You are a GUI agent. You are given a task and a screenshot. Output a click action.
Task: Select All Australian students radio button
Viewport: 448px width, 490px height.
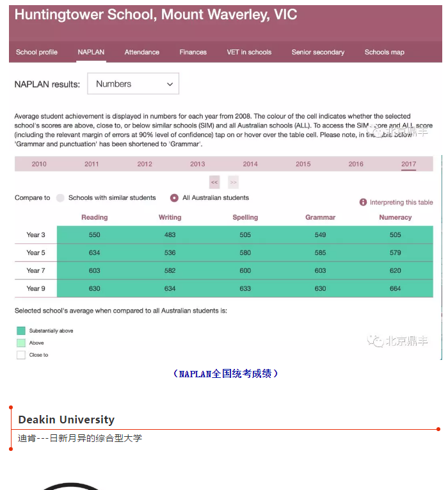(174, 198)
